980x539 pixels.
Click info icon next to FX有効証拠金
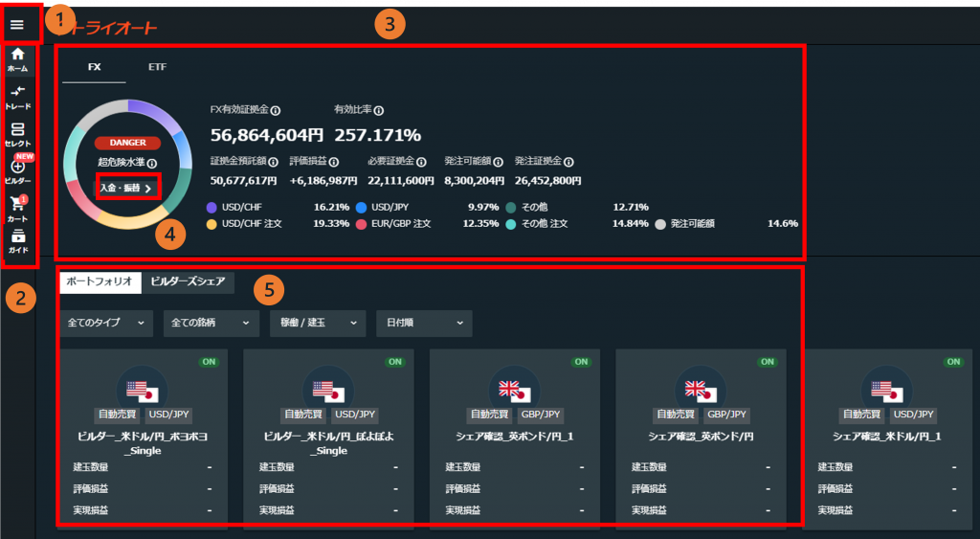(276, 111)
